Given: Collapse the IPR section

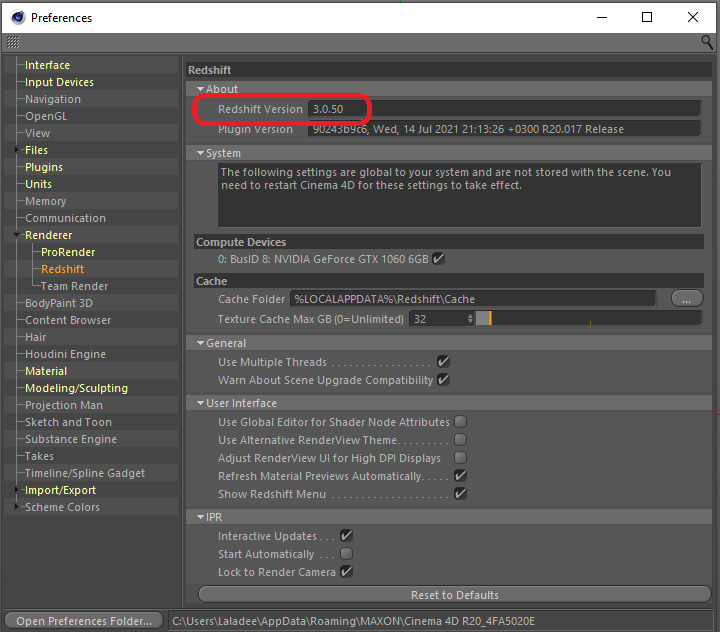Looking at the screenshot, I should [x=200, y=517].
